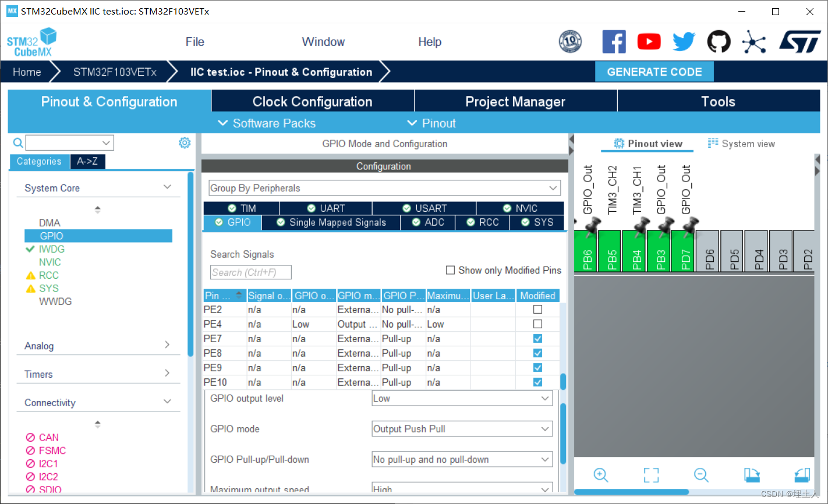Fit the pinout view to screen

tap(651, 475)
